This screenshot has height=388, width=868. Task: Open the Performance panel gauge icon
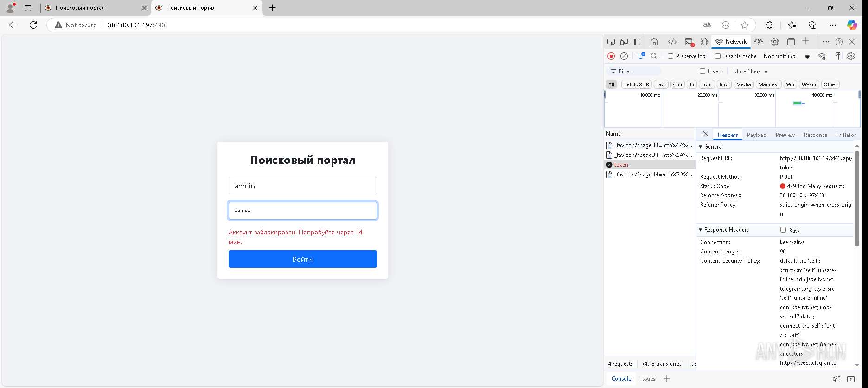759,42
